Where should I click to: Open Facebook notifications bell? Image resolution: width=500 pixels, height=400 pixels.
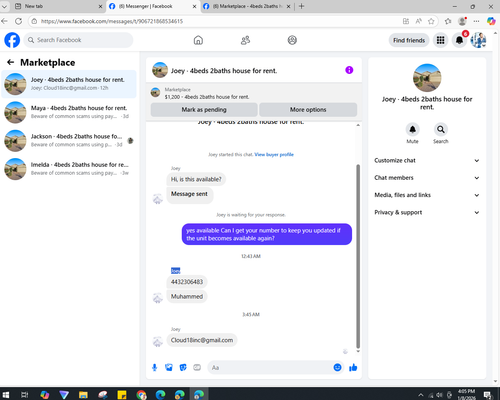[x=459, y=40]
